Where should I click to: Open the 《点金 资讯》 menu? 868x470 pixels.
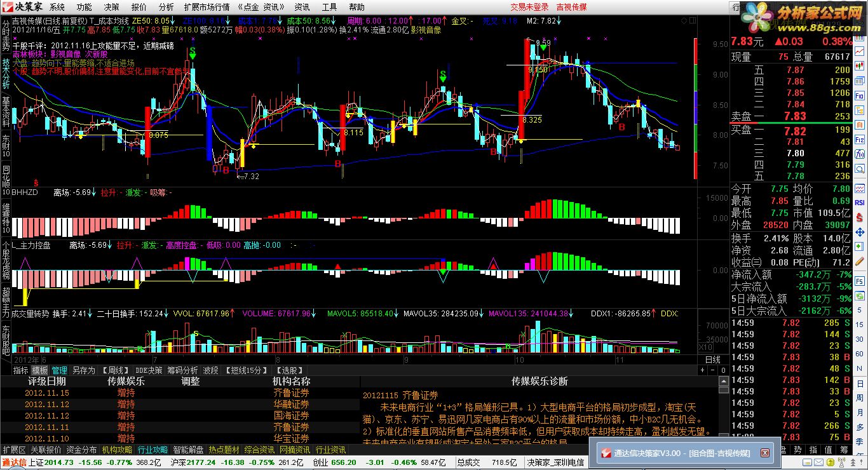(261, 7)
